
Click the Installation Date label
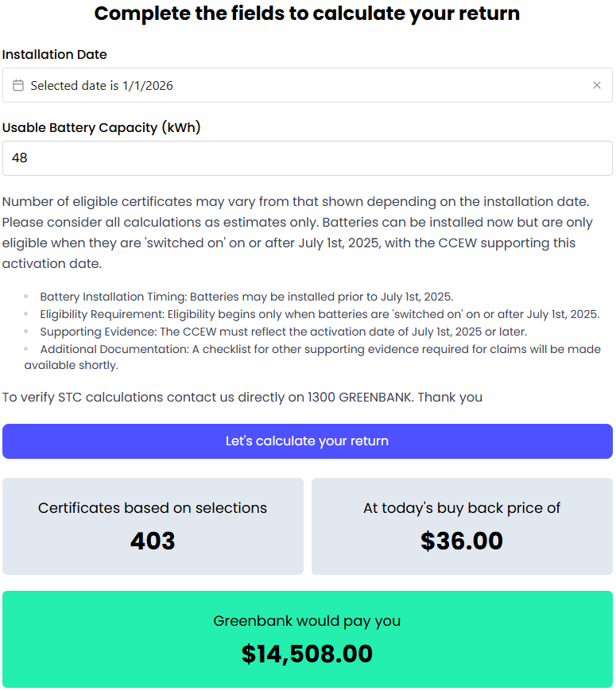(55, 54)
